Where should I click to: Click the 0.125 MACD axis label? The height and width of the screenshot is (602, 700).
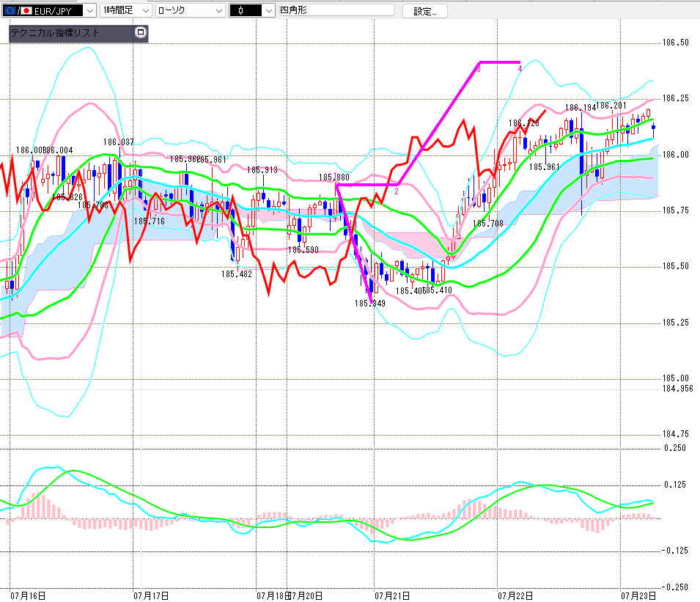(674, 485)
